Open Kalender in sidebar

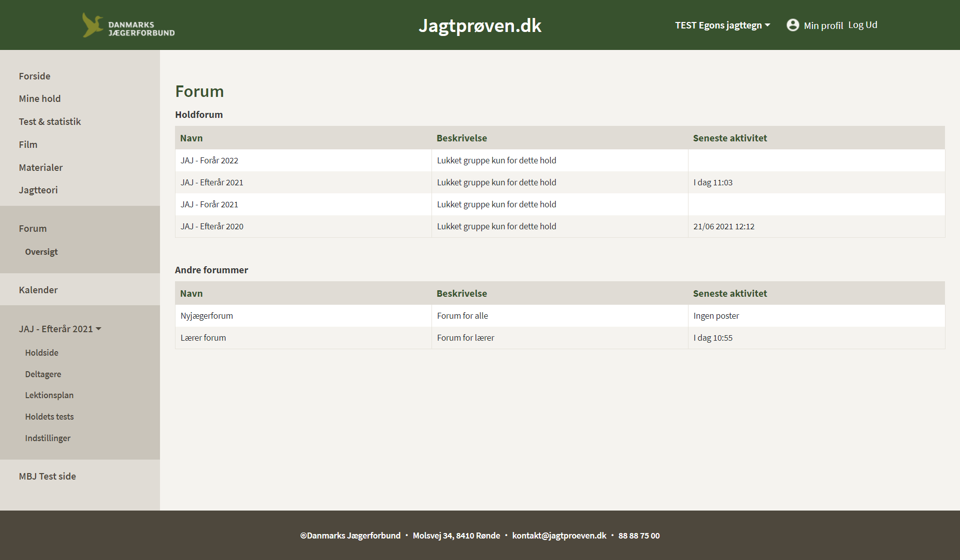pos(38,290)
